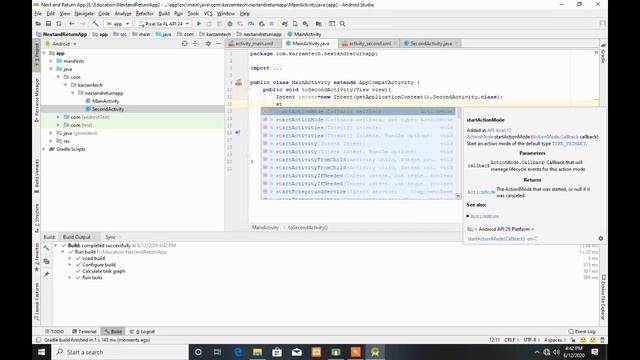
Task: Toggle the Gradle tool window side button
Action: point(603,53)
